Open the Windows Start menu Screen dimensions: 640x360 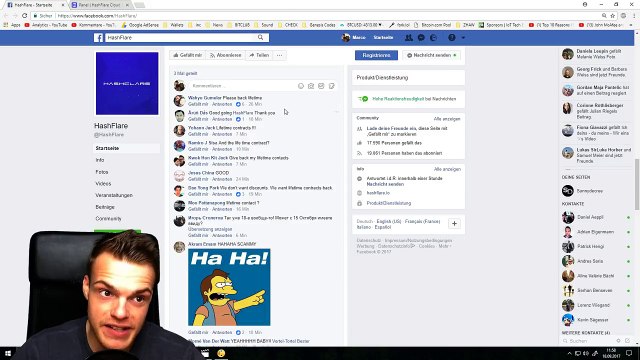point(8,353)
